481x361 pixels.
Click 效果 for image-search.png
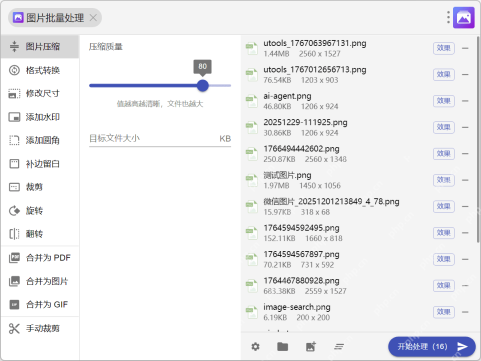click(x=444, y=312)
